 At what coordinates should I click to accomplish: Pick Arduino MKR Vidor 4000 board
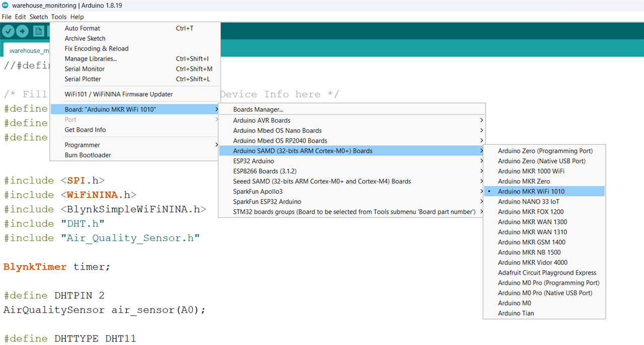(x=532, y=263)
